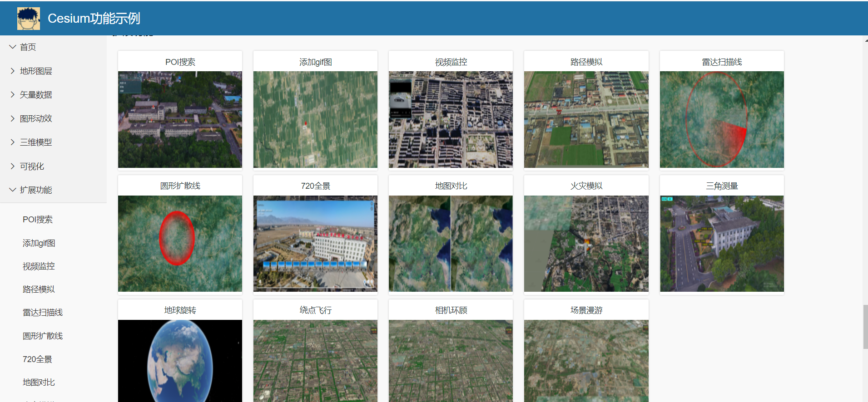The width and height of the screenshot is (868, 402).
Task: Open the 地图对比 split map thumbnail
Action: [x=451, y=244]
